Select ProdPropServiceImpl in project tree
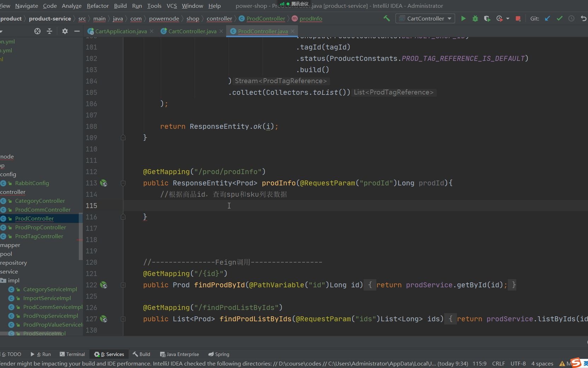 pyautogui.click(x=51, y=316)
